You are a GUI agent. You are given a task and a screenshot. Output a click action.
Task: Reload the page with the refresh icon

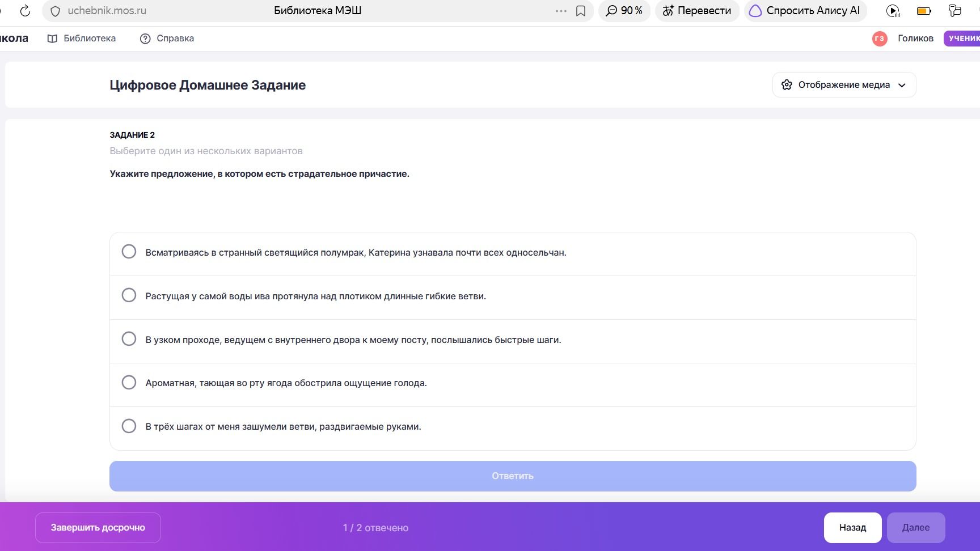[x=25, y=11]
